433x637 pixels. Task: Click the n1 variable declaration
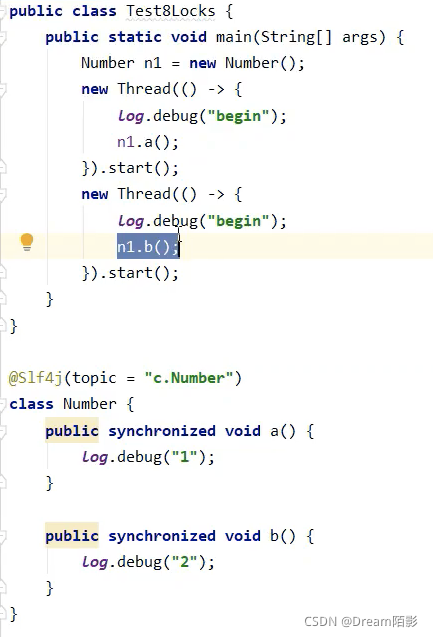[x=153, y=63]
